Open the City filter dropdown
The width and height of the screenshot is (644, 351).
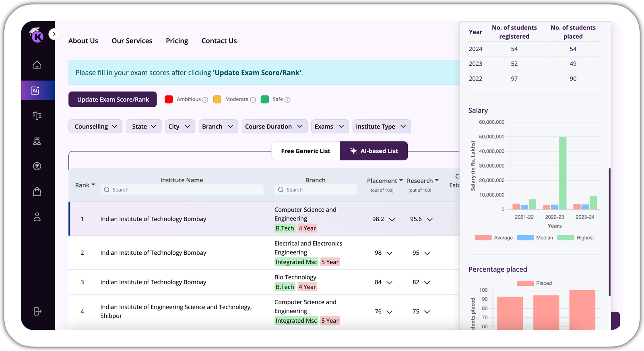click(x=180, y=127)
